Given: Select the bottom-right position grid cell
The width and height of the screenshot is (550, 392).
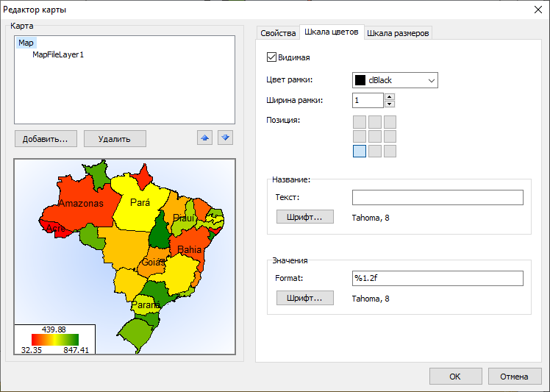Looking at the screenshot, I should coord(390,151).
